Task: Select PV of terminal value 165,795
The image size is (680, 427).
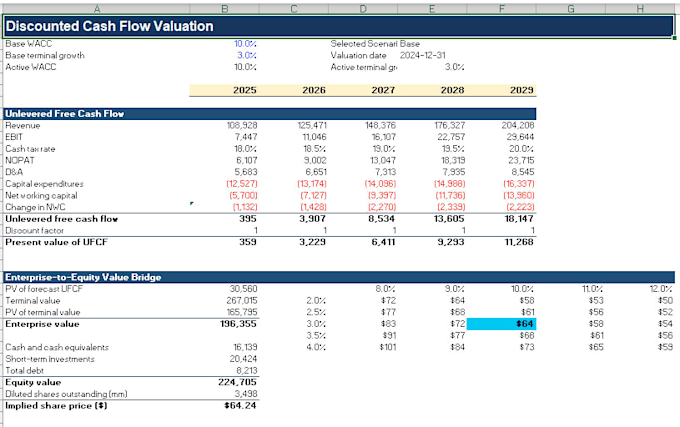Action: (x=242, y=312)
